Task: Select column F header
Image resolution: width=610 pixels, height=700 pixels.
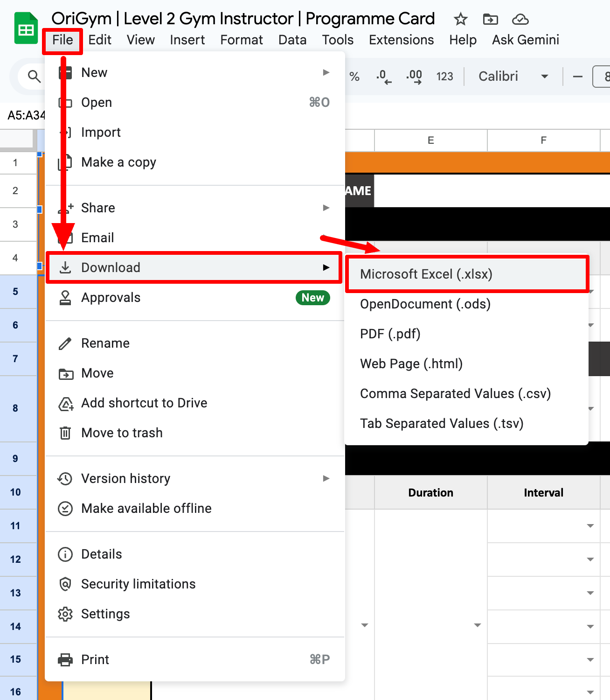Action: coord(544,140)
